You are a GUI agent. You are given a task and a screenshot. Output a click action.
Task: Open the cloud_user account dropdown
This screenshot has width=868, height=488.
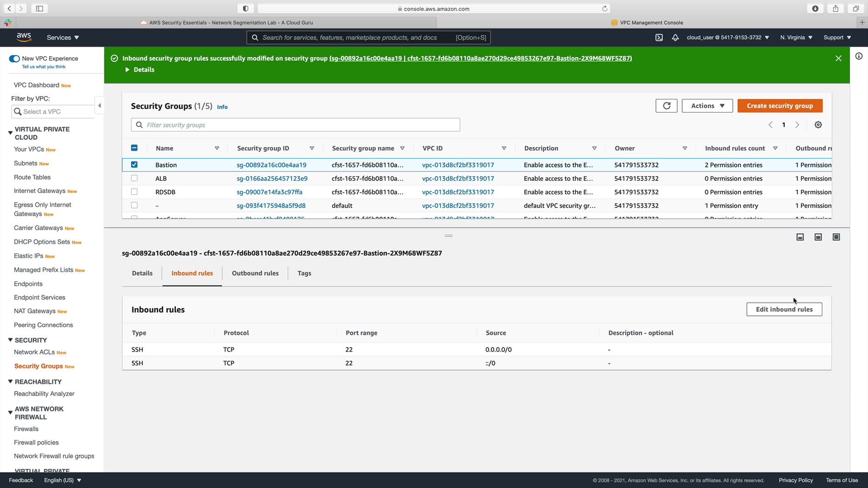(728, 38)
